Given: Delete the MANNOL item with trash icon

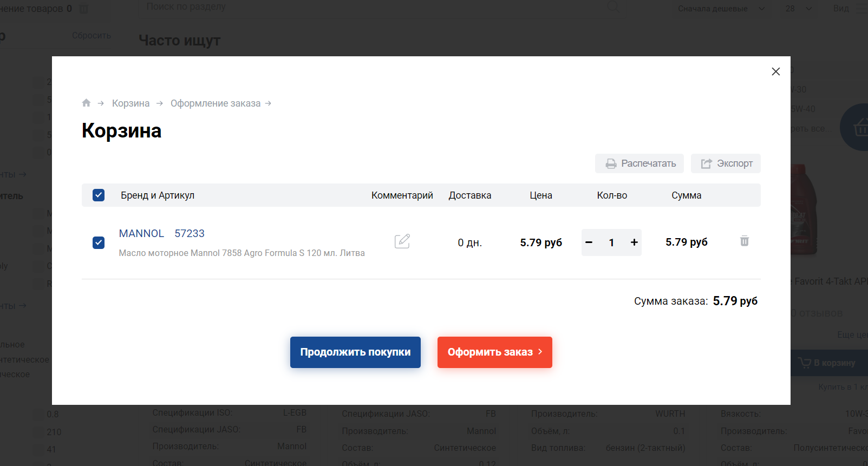Looking at the screenshot, I should [x=745, y=241].
